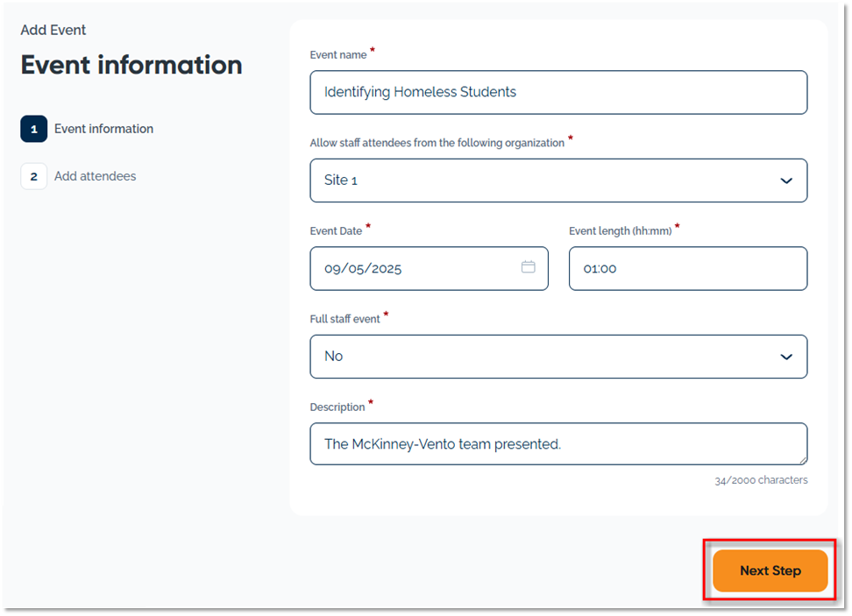Screen dimensions: 852x616
Task: Open the Full staff event select showing No
Action: pos(543,357)
